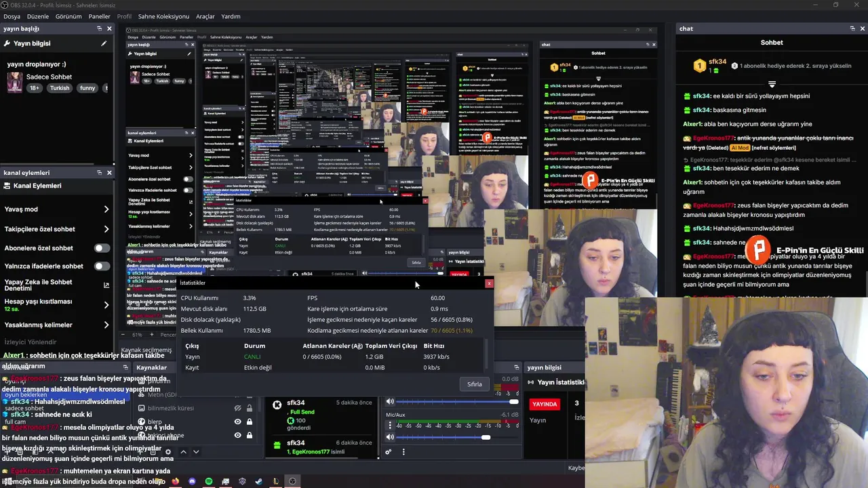Mute the upper audio channel speaker icon

pos(390,401)
